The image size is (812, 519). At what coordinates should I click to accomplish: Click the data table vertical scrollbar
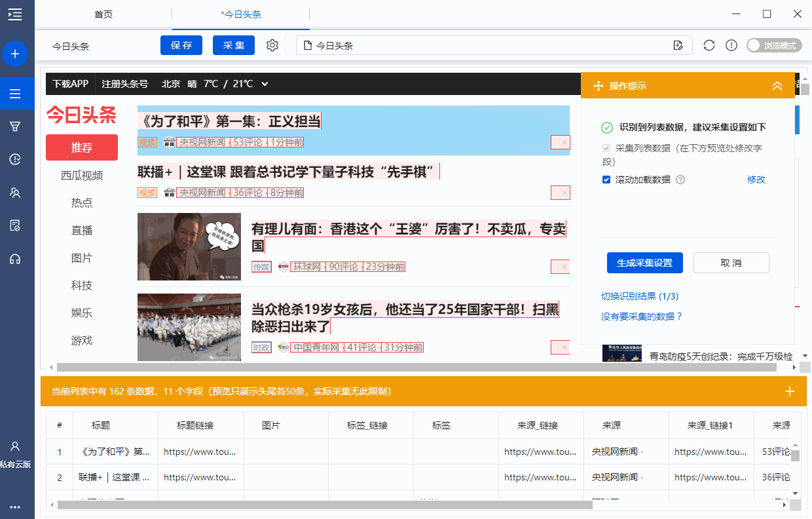click(x=795, y=456)
